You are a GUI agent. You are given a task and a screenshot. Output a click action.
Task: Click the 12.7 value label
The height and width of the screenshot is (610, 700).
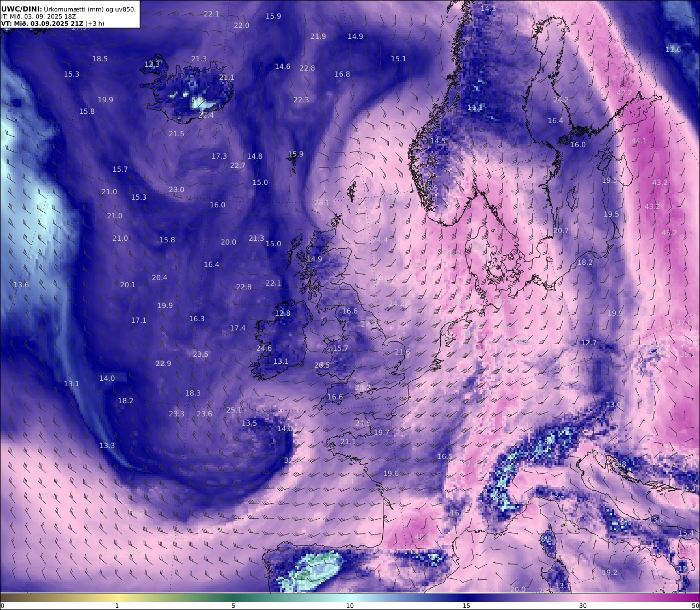coord(589,343)
